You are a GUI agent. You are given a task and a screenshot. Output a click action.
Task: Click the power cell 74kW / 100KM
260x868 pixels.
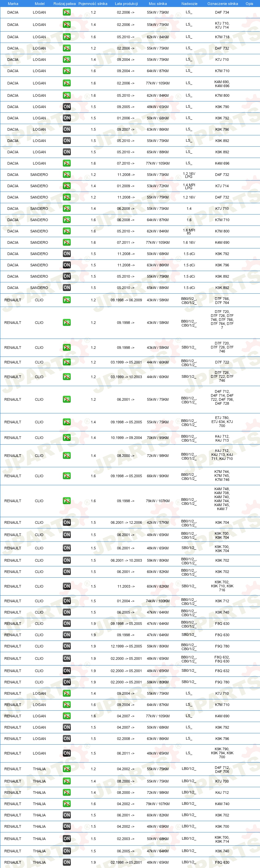[x=158, y=601]
